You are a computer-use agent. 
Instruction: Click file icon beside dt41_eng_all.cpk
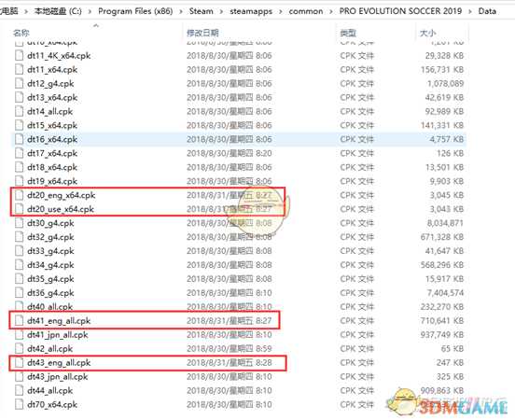19,321
